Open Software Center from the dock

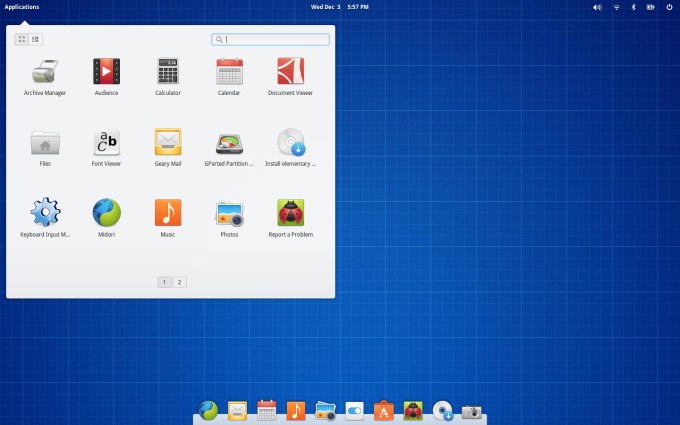pyautogui.click(x=384, y=411)
